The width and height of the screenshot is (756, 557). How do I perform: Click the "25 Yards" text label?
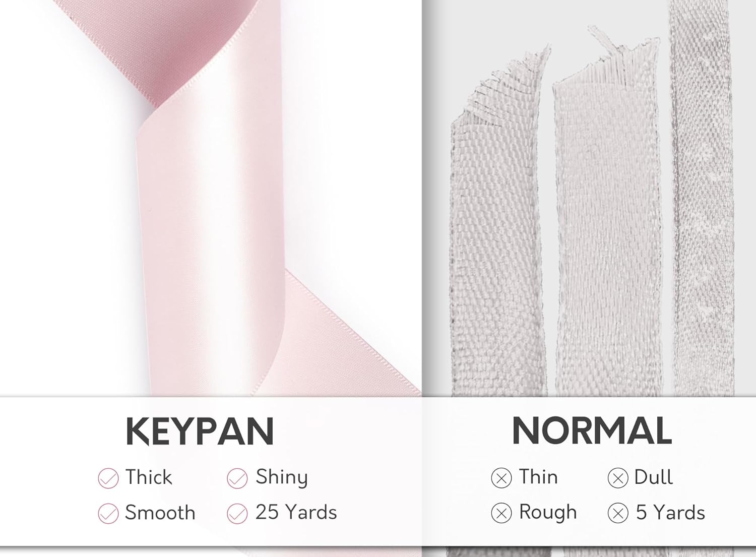(x=296, y=512)
